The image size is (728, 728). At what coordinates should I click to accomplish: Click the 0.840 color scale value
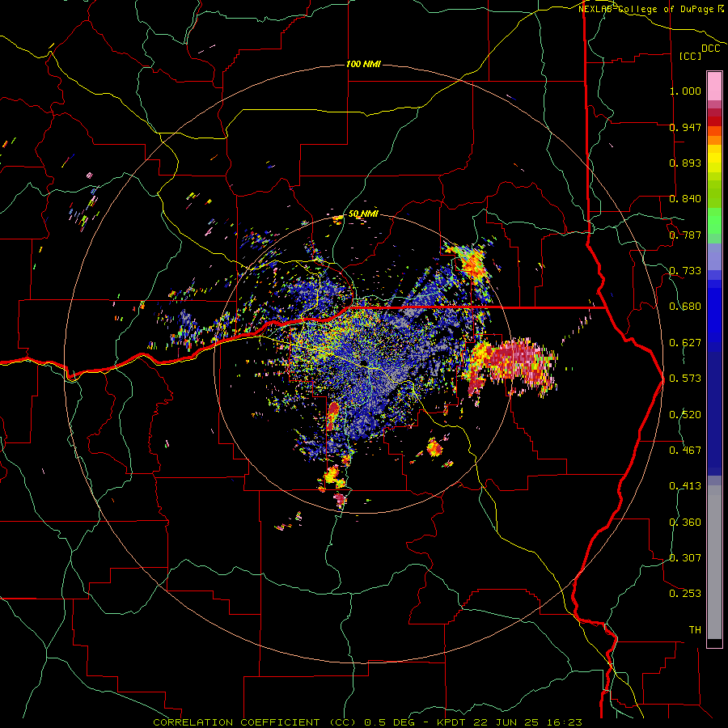[685, 199]
